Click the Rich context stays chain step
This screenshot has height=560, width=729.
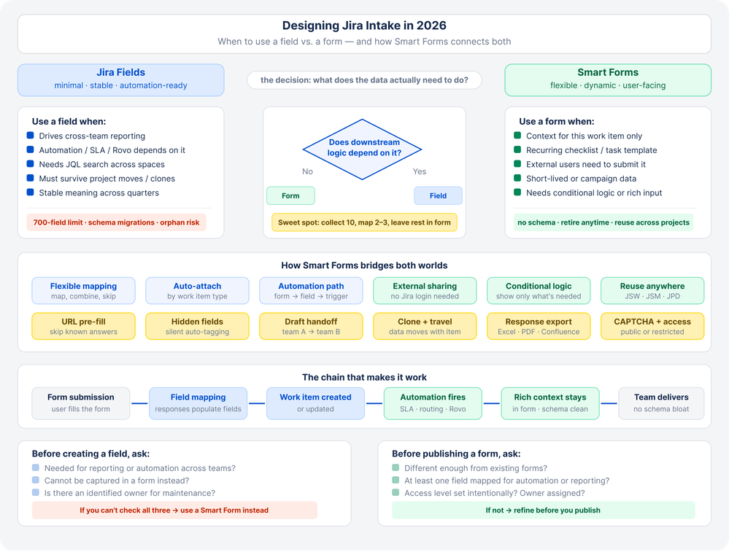click(x=550, y=403)
